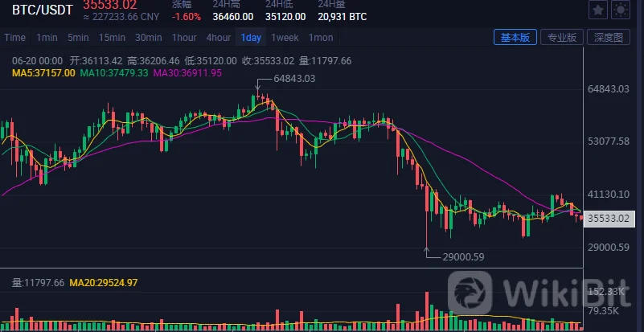The width and height of the screenshot is (644, 332).
Task: Click the 64843.03 high price marker
Action: point(294,79)
